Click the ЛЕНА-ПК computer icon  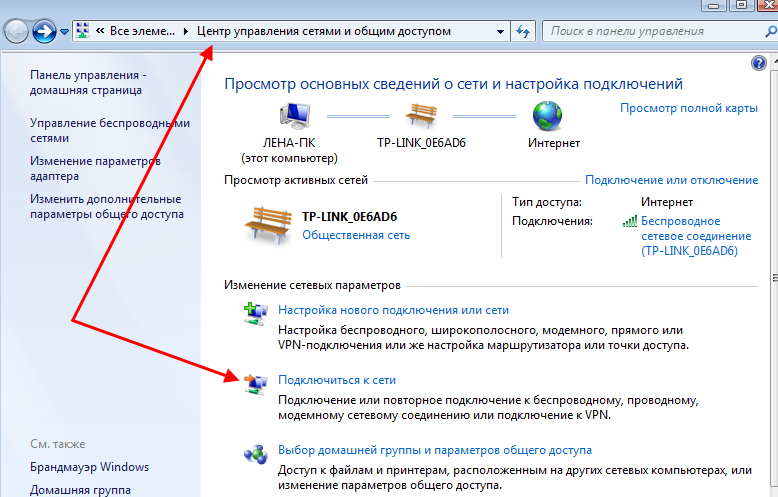pyautogui.click(x=295, y=116)
